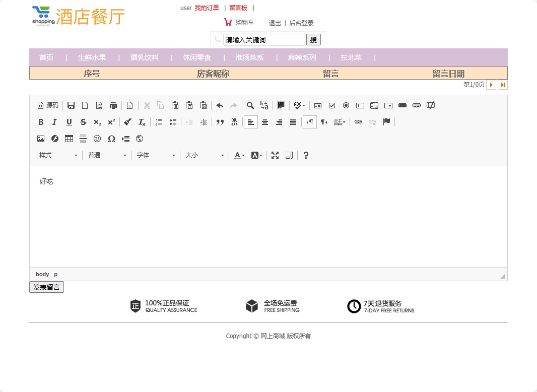Toggle bold formatting
Viewport: 537px width, 392px height.
(x=41, y=122)
